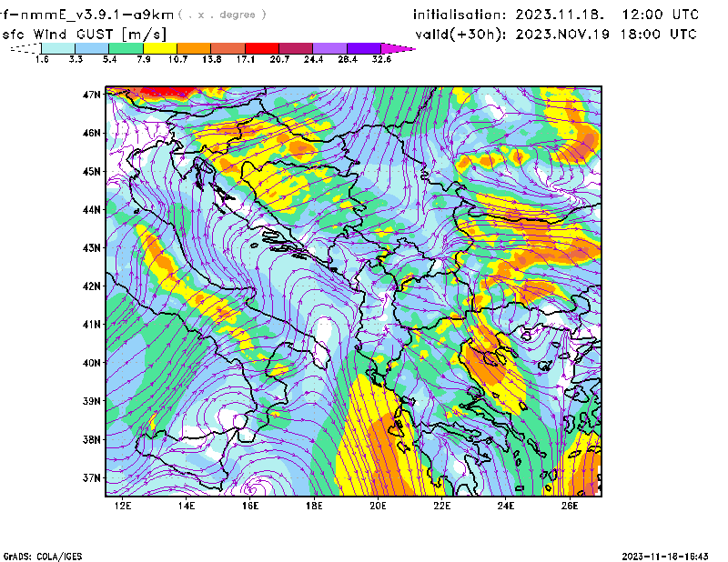The image size is (728, 562).
Task: Click the light cyan 1.6–3.3 legend swatch
Action: pyautogui.click(x=58, y=48)
